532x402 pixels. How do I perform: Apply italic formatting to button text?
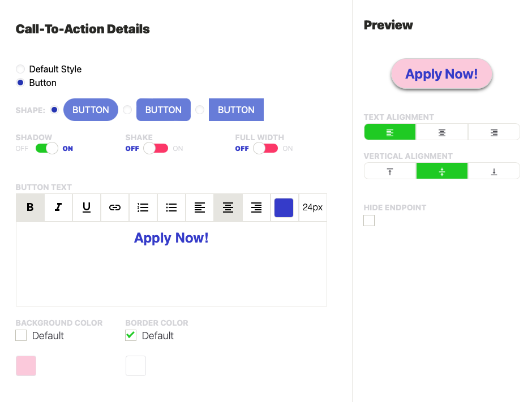point(58,208)
